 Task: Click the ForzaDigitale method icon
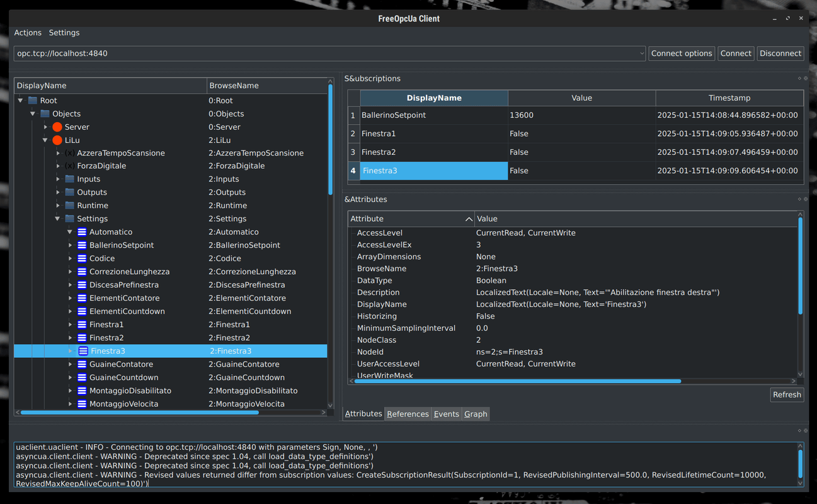tap(69, 166)
